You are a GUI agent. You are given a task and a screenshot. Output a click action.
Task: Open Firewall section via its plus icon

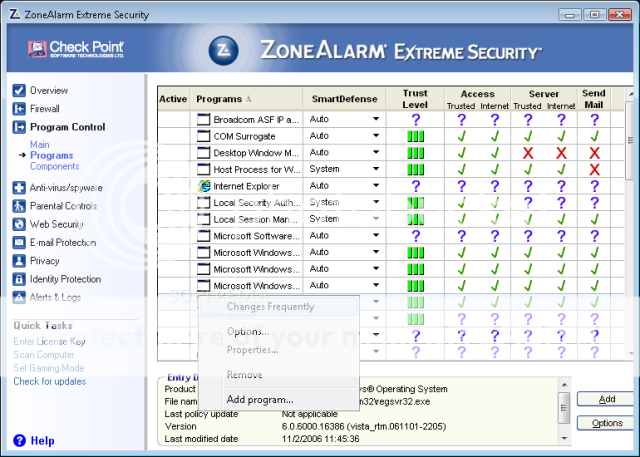pyautogui.click(x=19, y=109)
